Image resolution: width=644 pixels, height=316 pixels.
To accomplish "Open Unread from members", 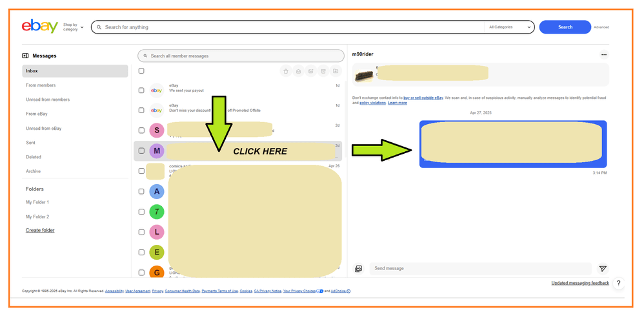I will [48, 100].
